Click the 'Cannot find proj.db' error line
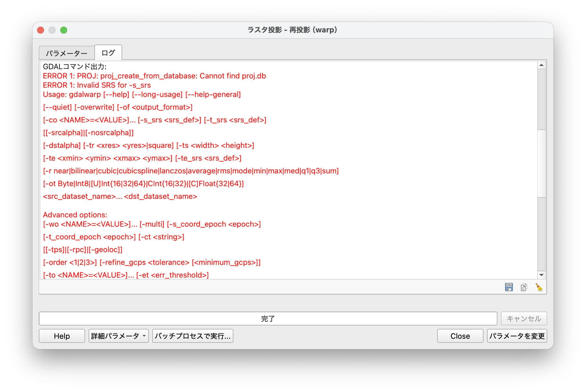Screen dimensions: 586x392 tap(154, 76)
